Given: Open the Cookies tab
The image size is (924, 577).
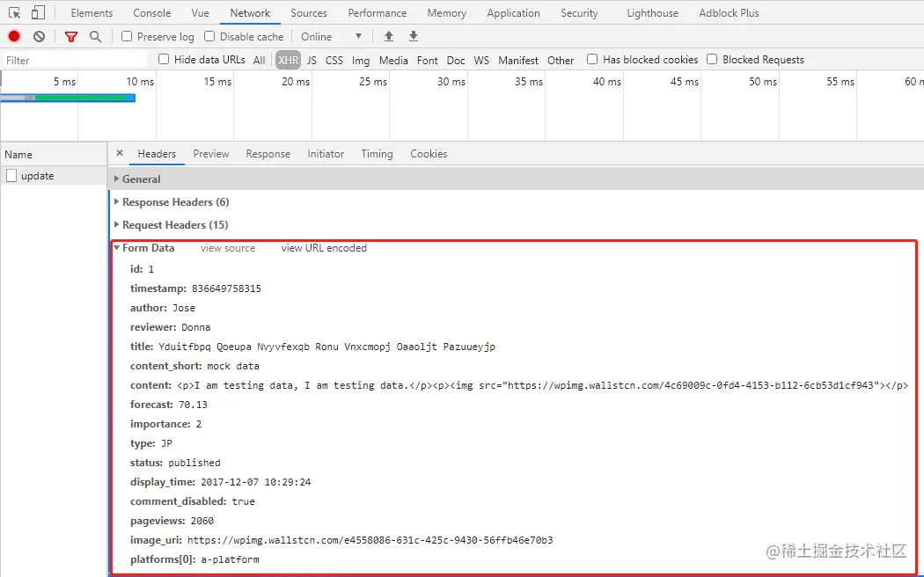Looking at the screenshot, I should 429,154.
